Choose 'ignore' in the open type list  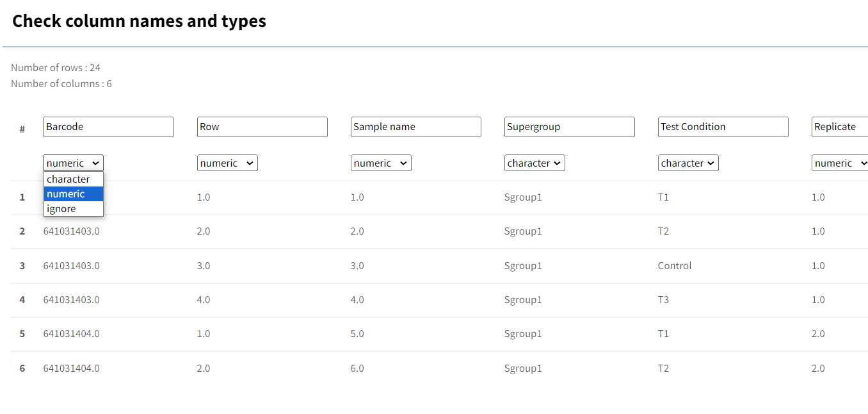(73, 208)
